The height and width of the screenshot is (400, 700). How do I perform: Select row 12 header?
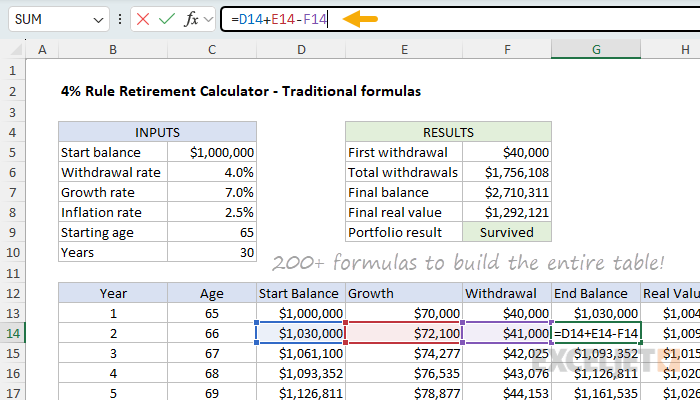click(12, 293)
